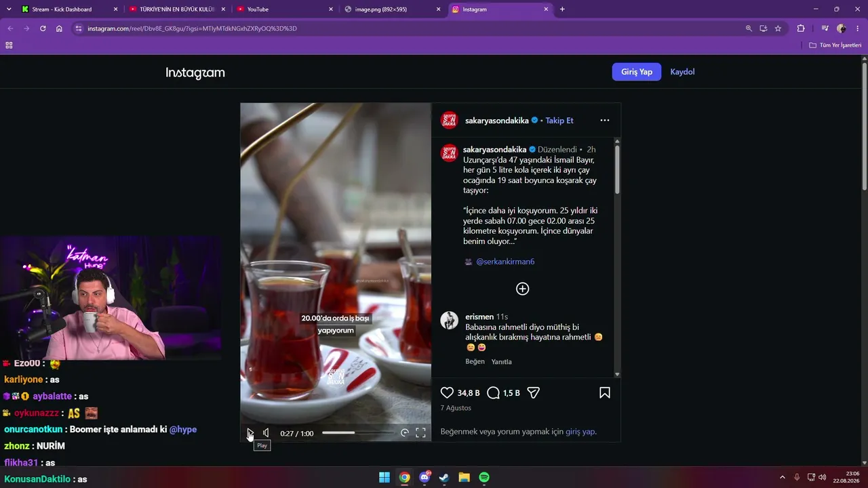The height and width of the screenshot is (488, 868).
Task: Open the browser extensions menu
Action: 801,28
